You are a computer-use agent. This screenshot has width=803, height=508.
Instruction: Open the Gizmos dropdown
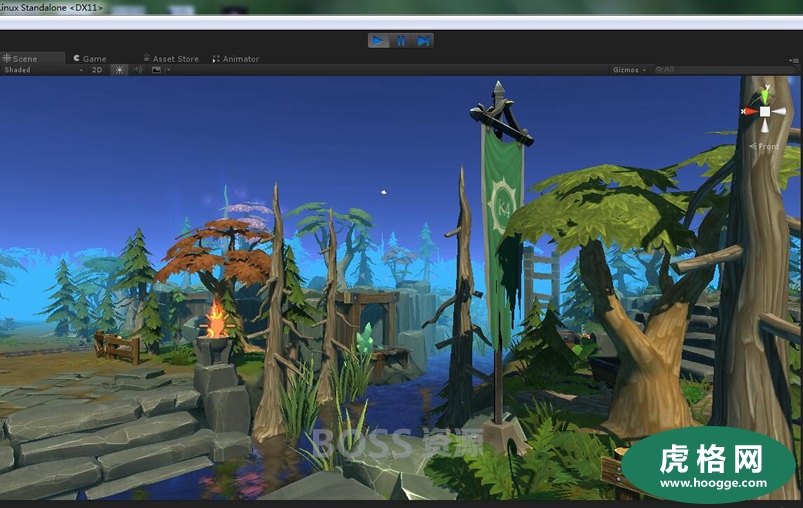[x=629, y=70]
